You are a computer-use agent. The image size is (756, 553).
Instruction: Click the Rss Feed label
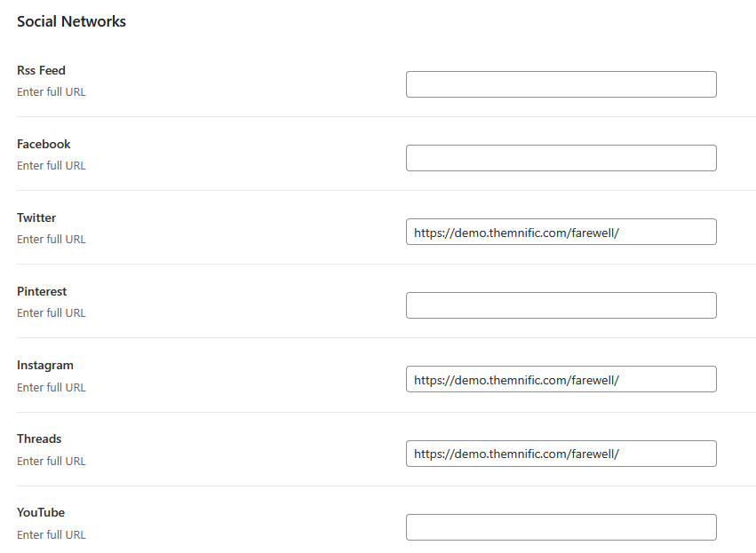pyautogui.click(x=41, y=70)
